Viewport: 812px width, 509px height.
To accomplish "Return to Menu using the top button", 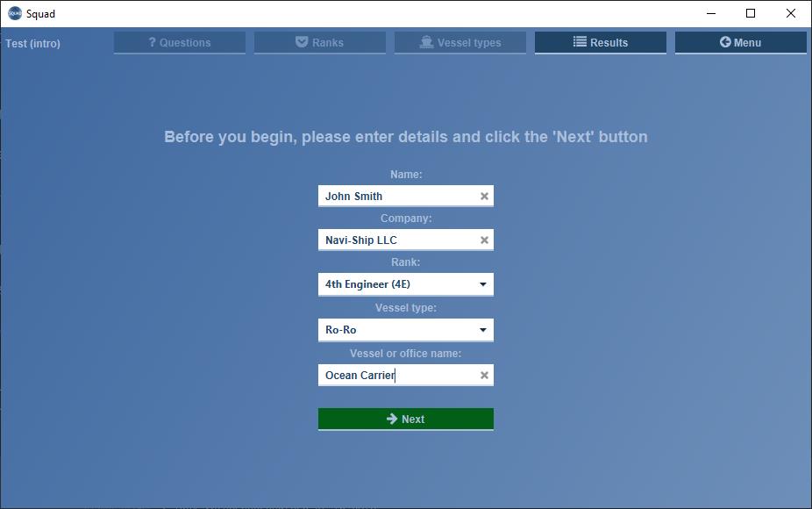I will click(x=740, y=42).
